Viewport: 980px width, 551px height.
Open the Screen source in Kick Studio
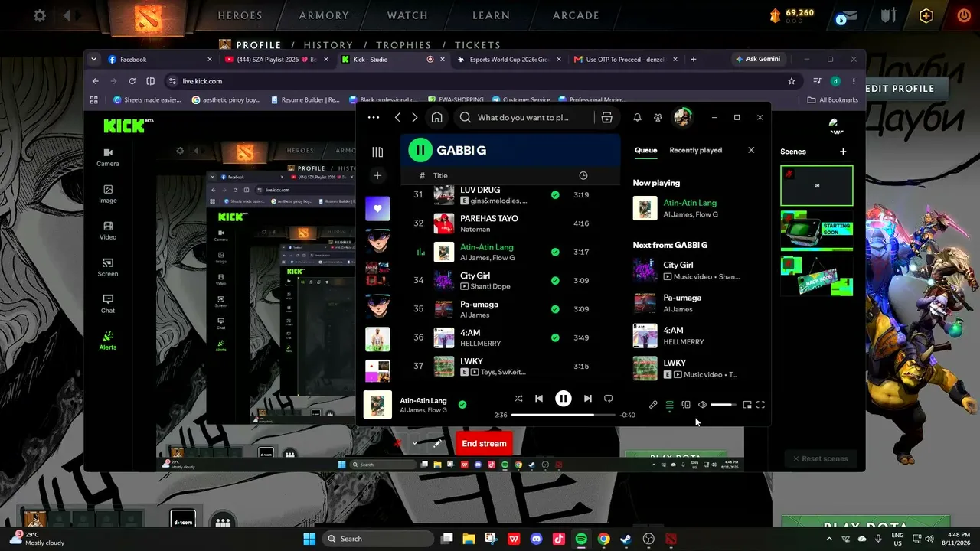coord(108,268)
